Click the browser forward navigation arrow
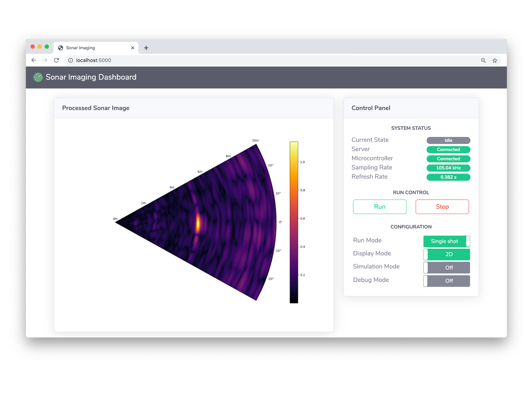 tap(45, 60)
